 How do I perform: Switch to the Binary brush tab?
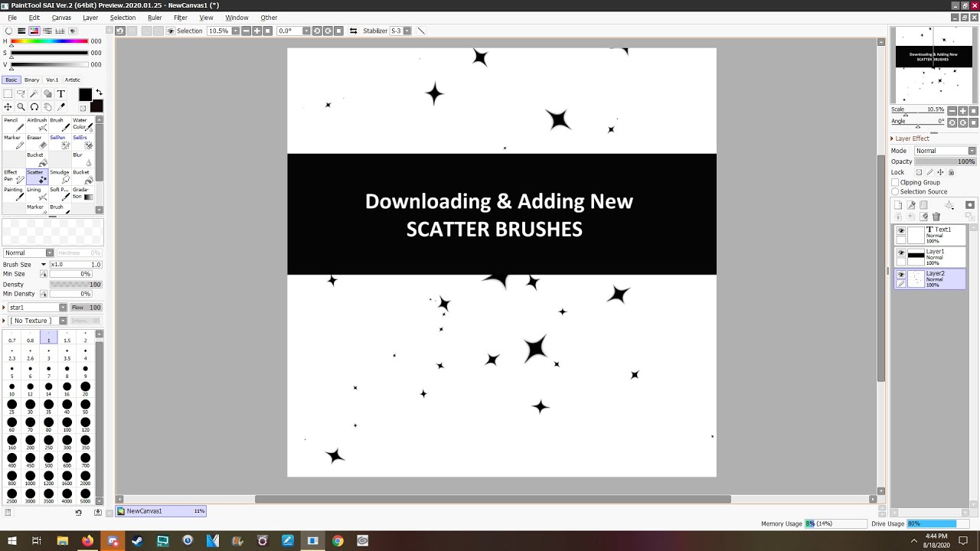point(31,80)
